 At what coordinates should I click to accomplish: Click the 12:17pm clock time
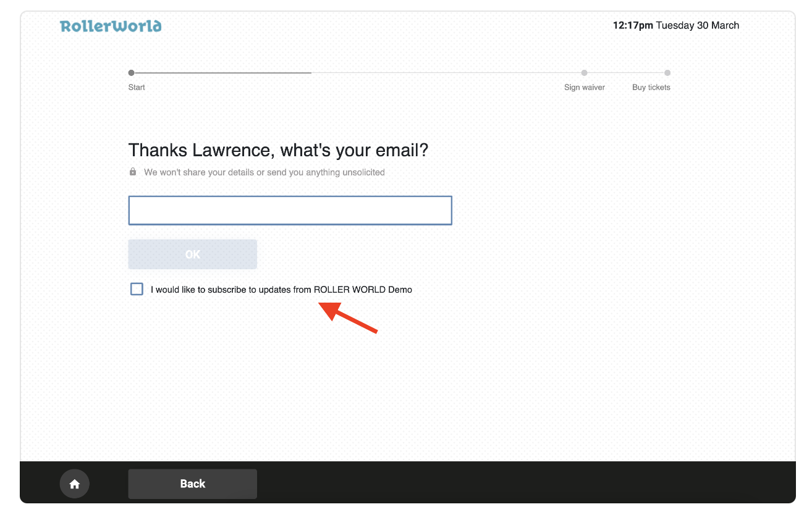633,25
